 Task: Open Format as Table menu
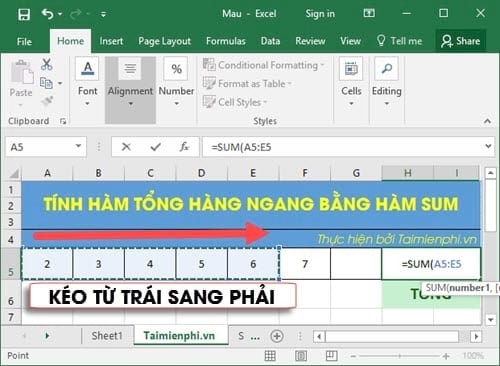[x=247, y=83]
